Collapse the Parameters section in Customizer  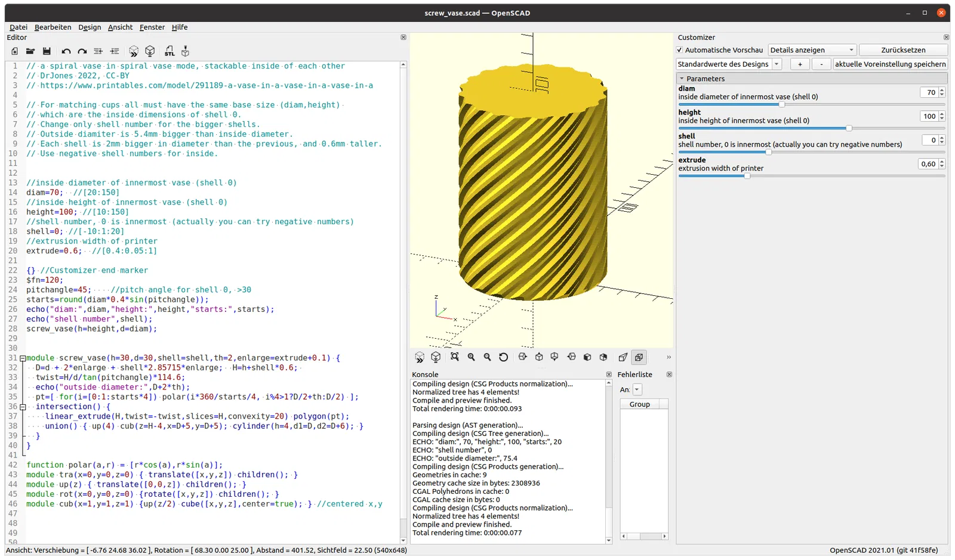682,79
